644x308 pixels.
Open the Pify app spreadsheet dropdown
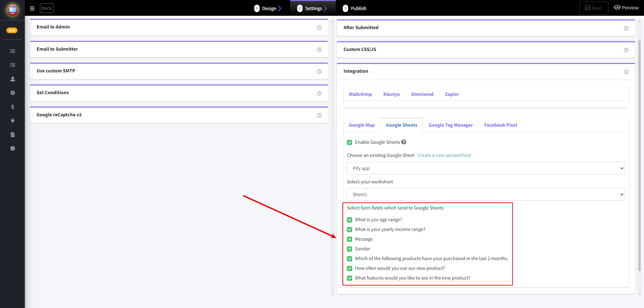486,168
